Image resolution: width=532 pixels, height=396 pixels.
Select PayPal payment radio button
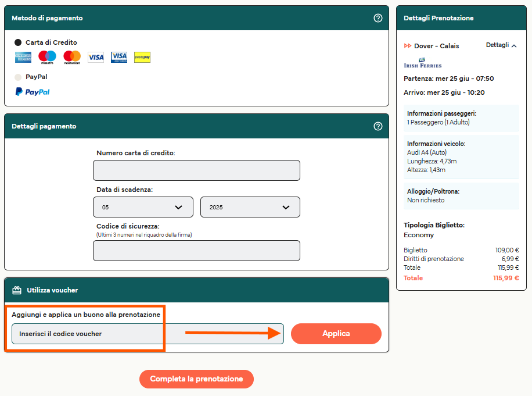(18, 77)
